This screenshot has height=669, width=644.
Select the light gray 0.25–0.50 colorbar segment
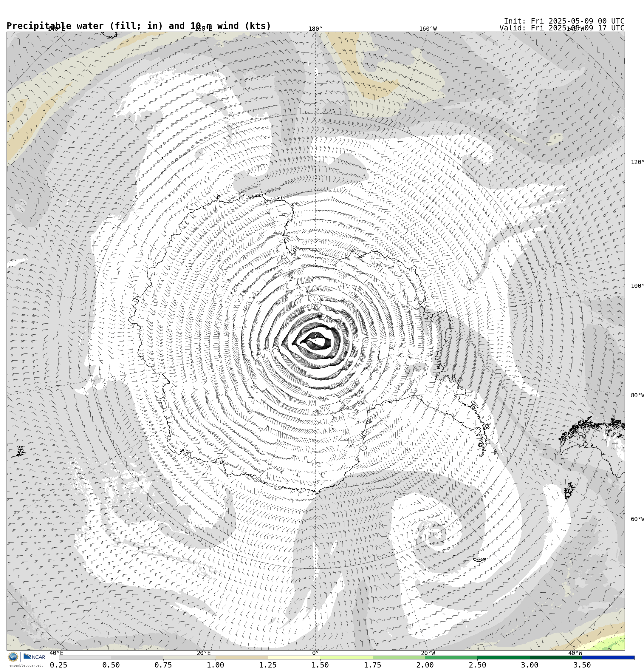(x=85, y=657)
